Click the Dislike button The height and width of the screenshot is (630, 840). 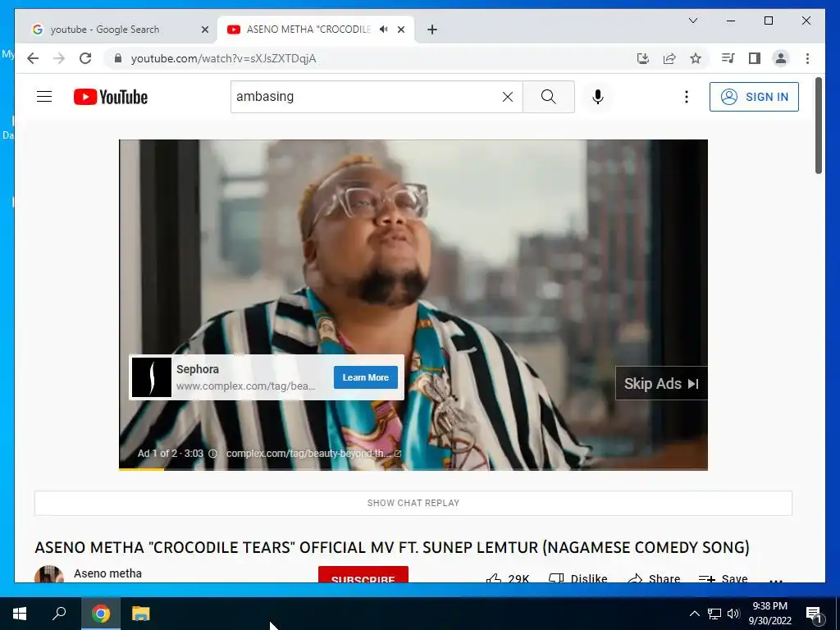tap(578, 577)
